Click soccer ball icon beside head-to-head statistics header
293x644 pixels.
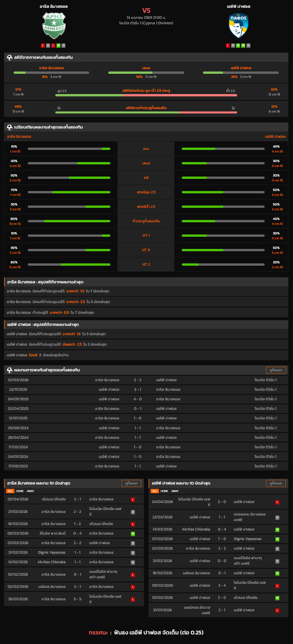pos(10,58)
